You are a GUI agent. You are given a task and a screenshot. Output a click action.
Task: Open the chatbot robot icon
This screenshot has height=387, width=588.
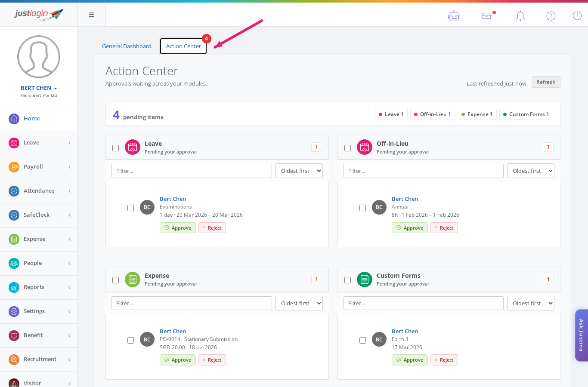(x=454, y=16)
